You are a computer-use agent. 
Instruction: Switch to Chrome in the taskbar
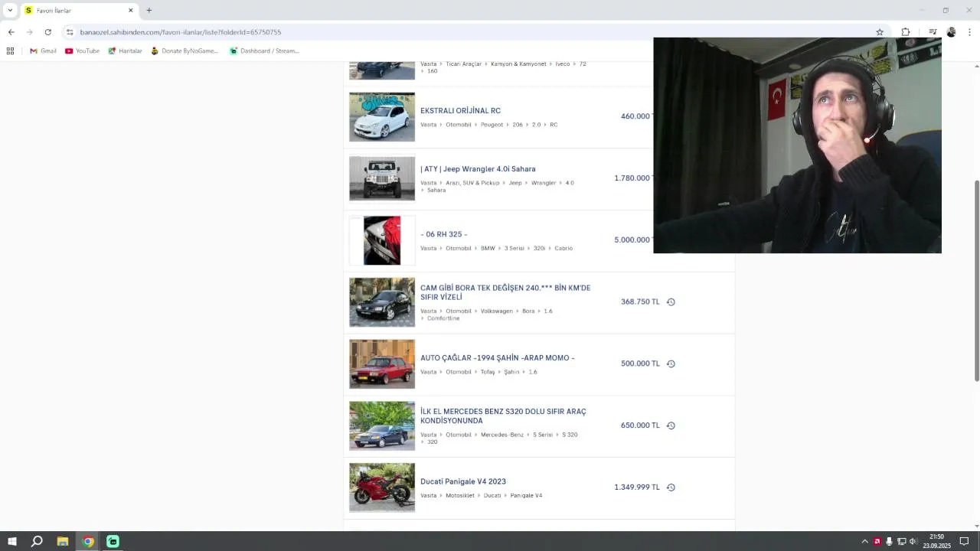coord(88,541)
